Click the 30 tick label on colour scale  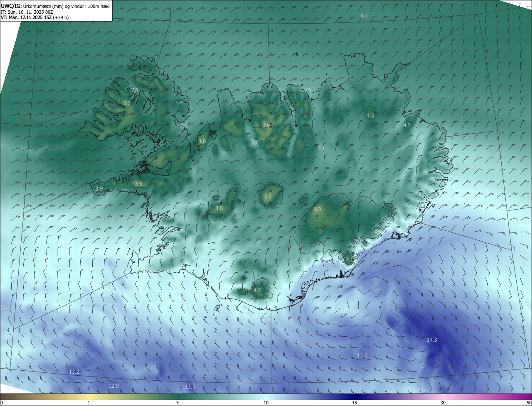pos(443,403)
